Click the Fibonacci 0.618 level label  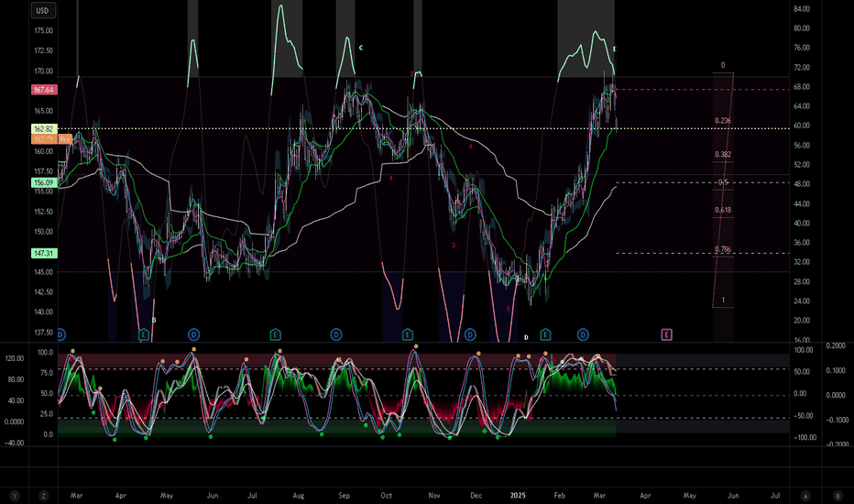click(x=723, y=211)
